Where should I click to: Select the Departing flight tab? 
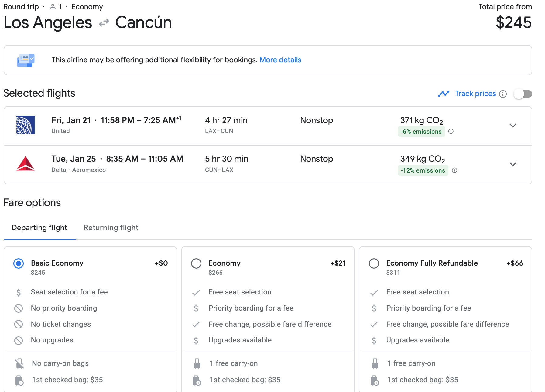point(39,228)
